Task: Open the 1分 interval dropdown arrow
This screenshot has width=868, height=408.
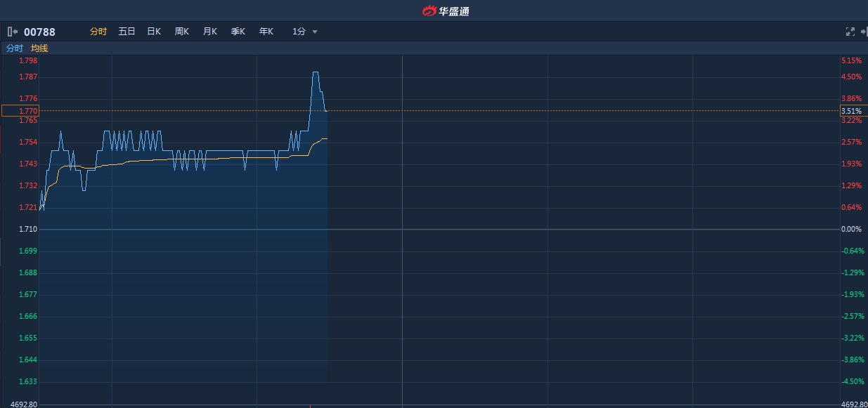Action: [x=315, y=32]
